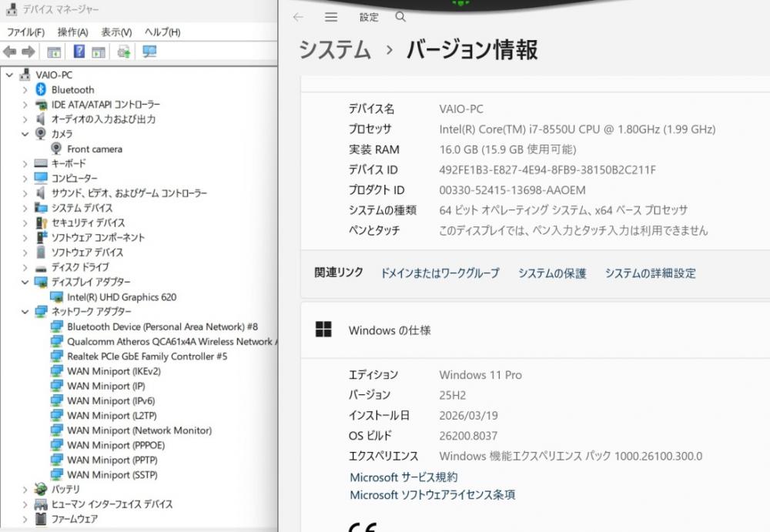
Task: Select WAN Miniport (IKEv2) entry
Action: [x=114, y=371]
